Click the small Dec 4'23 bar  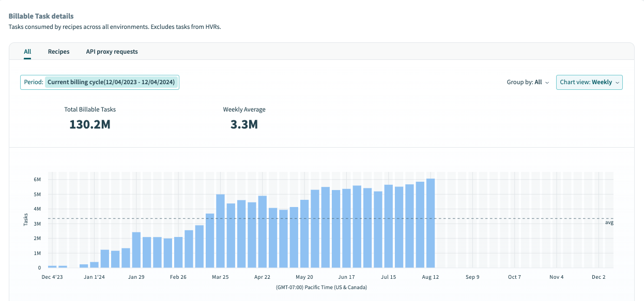click(52, 266)
